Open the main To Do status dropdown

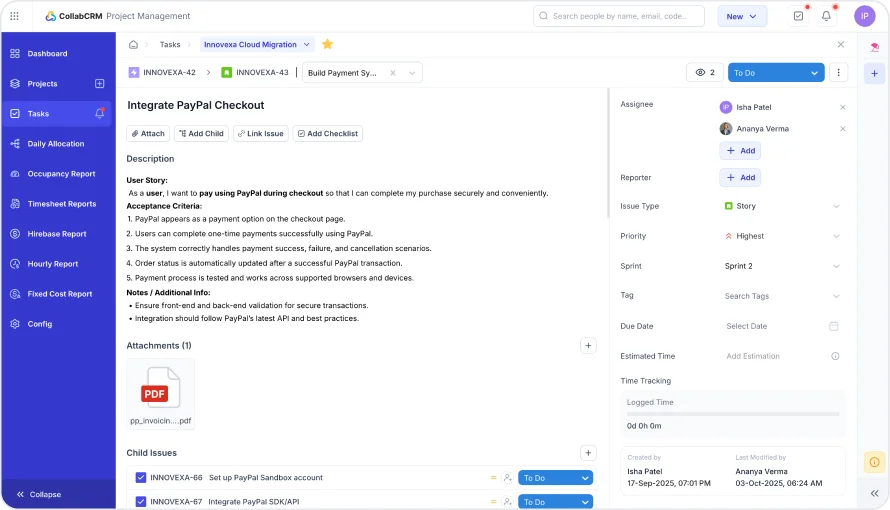point(775,73)
